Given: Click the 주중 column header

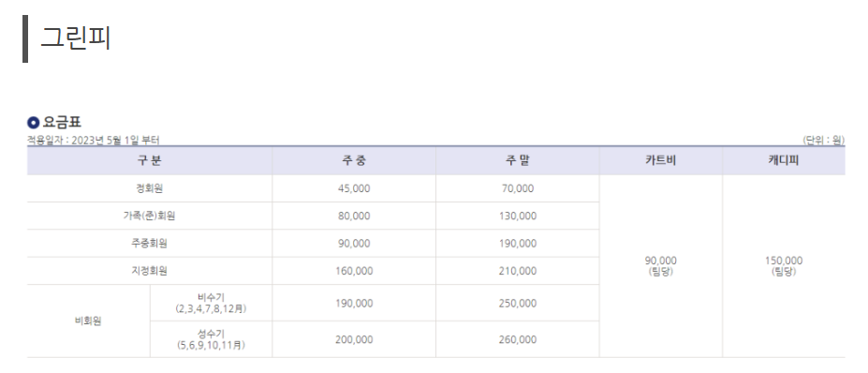Looking at the screenshot, I should 354,161.
